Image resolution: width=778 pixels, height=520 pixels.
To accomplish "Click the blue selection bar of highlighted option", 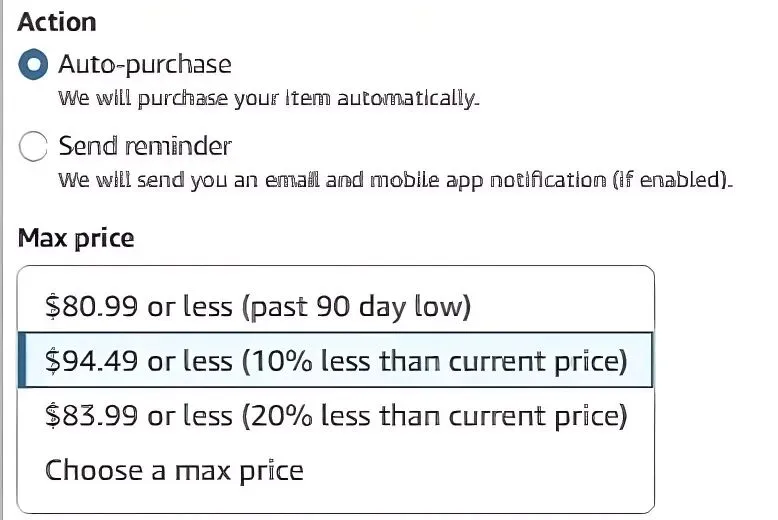I will coord(22,360).
